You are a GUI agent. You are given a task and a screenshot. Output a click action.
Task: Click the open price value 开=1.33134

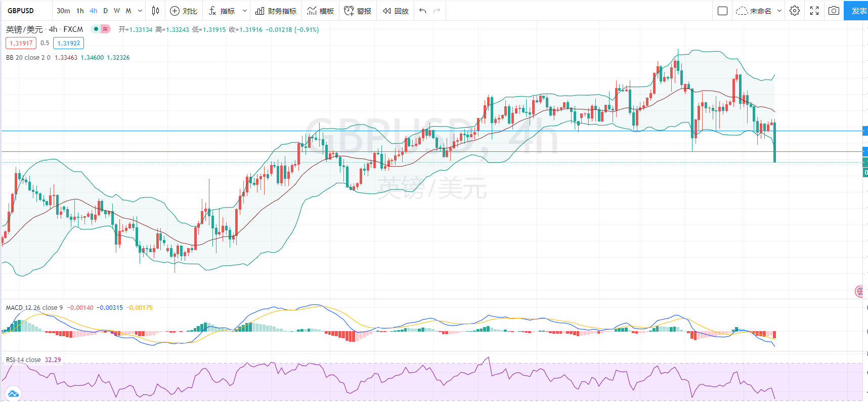tap(136, 29)
